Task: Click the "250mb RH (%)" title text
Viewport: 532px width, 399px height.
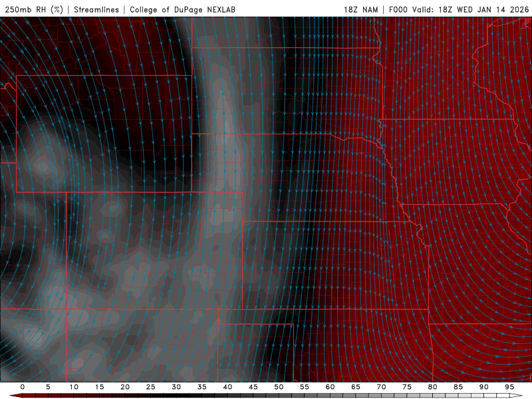Action: 35,9
